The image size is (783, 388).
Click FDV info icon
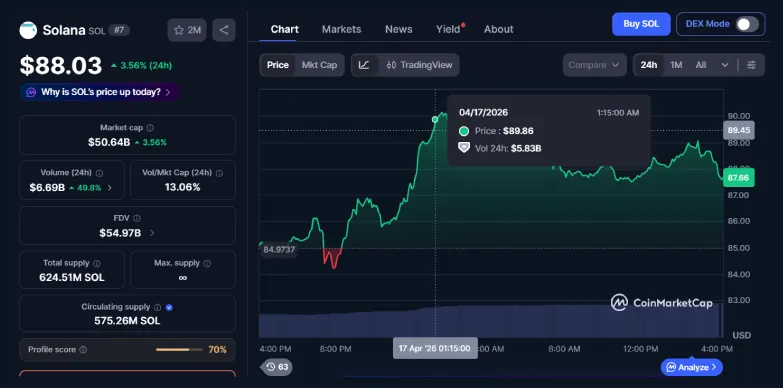point(137,218)
